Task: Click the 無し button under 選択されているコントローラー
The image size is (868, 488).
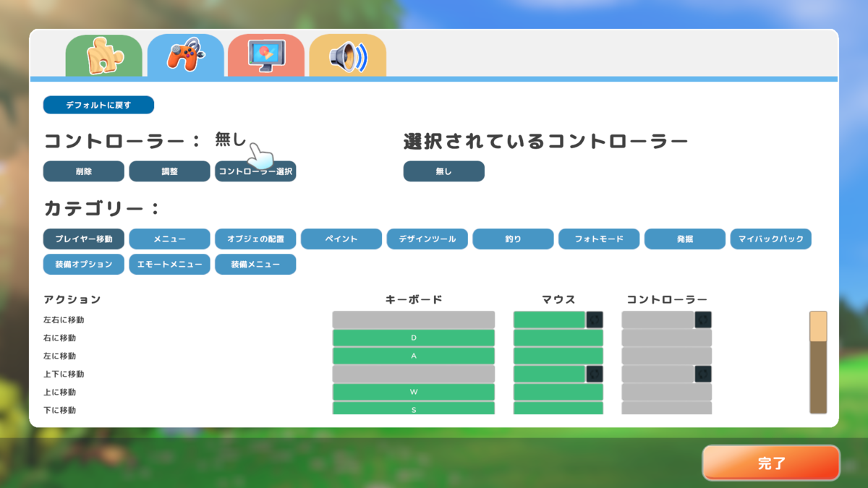Action: [x=443, y=171]
